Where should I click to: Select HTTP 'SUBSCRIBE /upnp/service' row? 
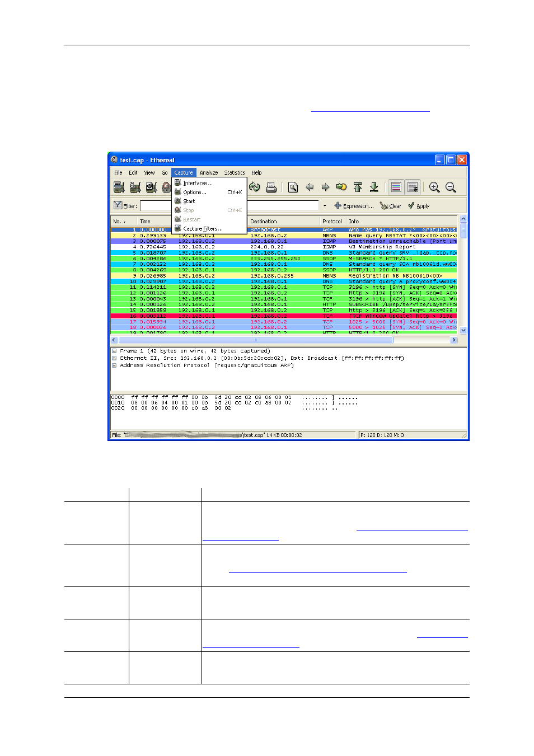[284, 304]
